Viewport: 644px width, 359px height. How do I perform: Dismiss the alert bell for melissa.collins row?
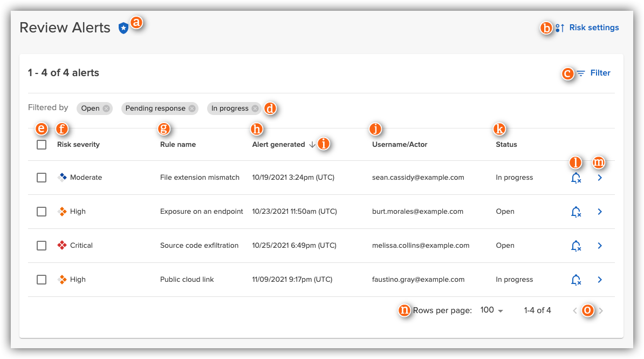576,246
